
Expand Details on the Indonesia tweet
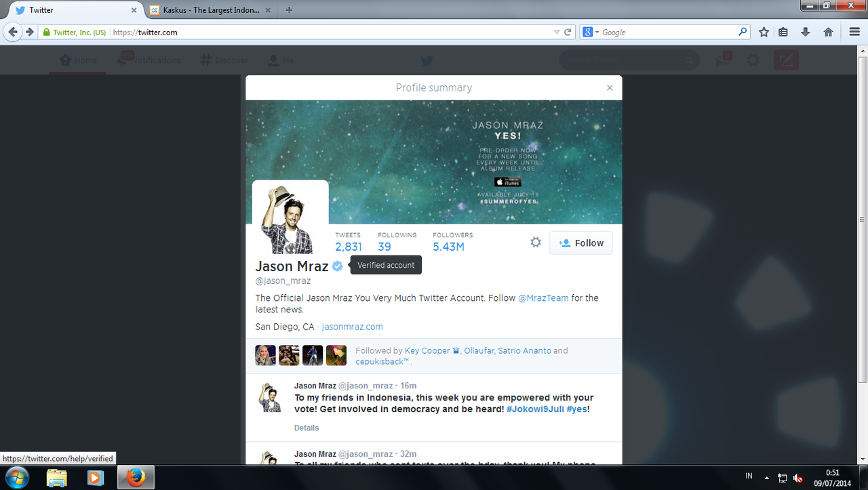click(x=307, y=428)
